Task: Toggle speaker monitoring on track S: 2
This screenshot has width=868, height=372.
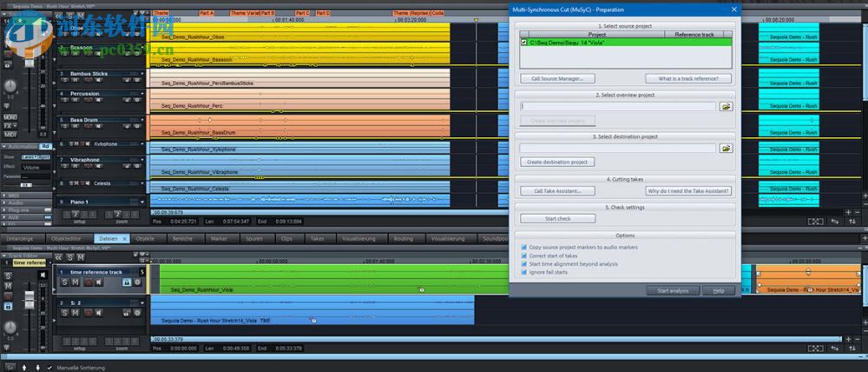Action: tap(99, 313)
